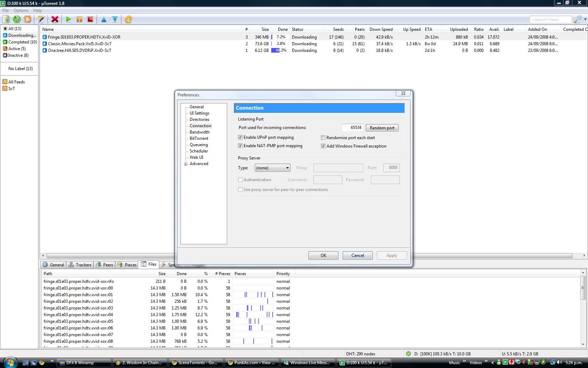Switch to the Peers tab
This screenshot has height=368, width=588.
click(x=104, y=265)
